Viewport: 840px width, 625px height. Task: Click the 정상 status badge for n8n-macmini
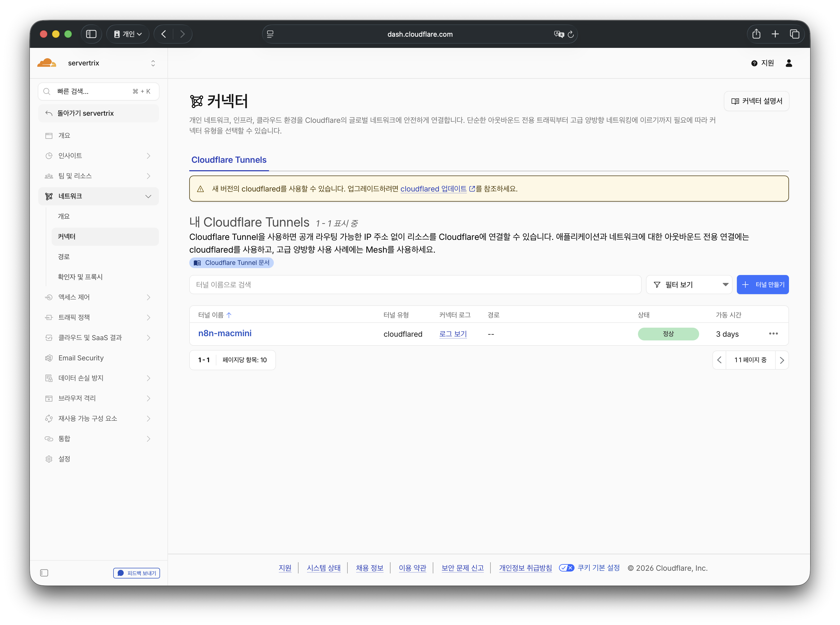(x=668, y=334)
